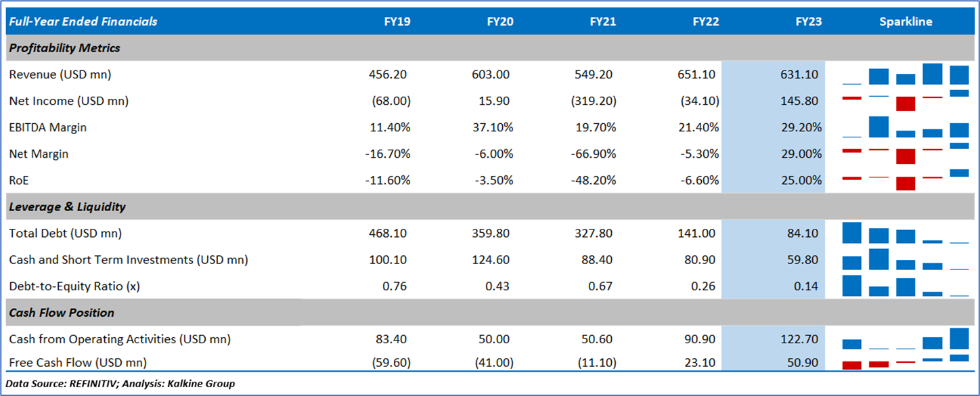Click the Sparkline column header
980x396 pixels.
pyautogui.click(x=906, y=22)
